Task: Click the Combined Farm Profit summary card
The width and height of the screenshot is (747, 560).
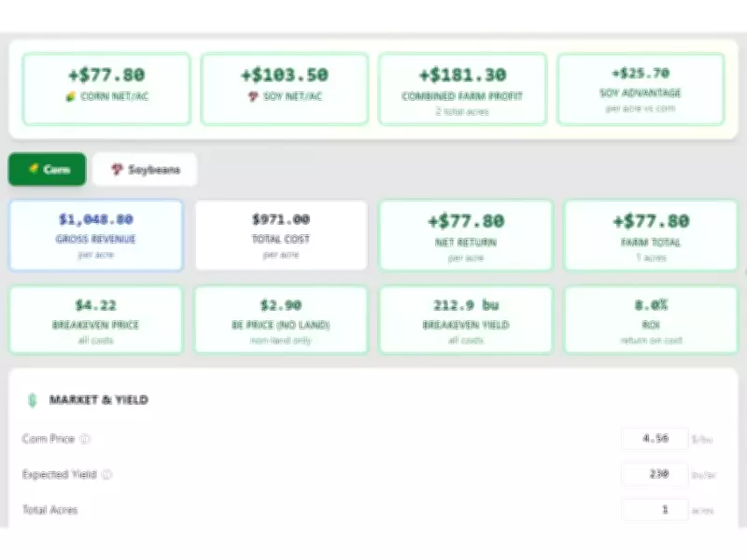Action: 463,89
